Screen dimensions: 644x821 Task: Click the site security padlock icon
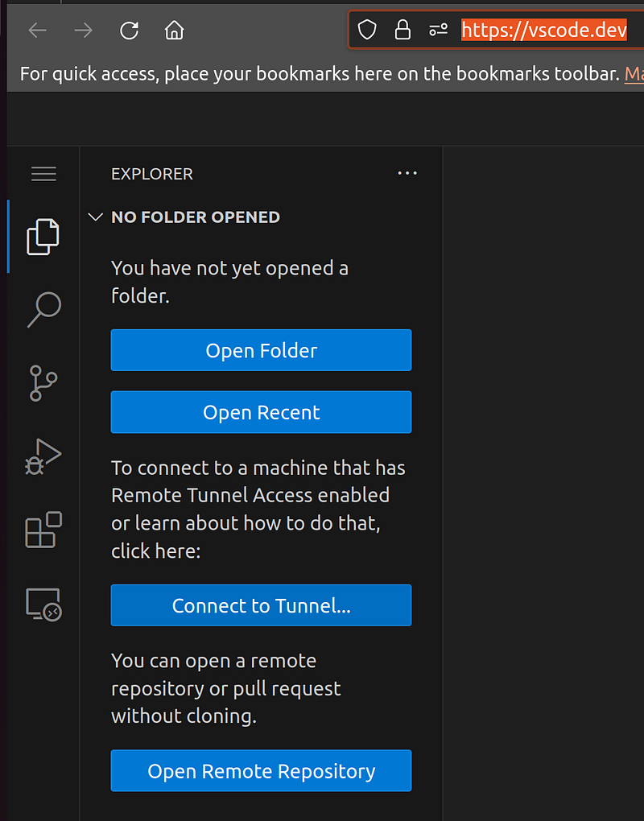[402, 29]
